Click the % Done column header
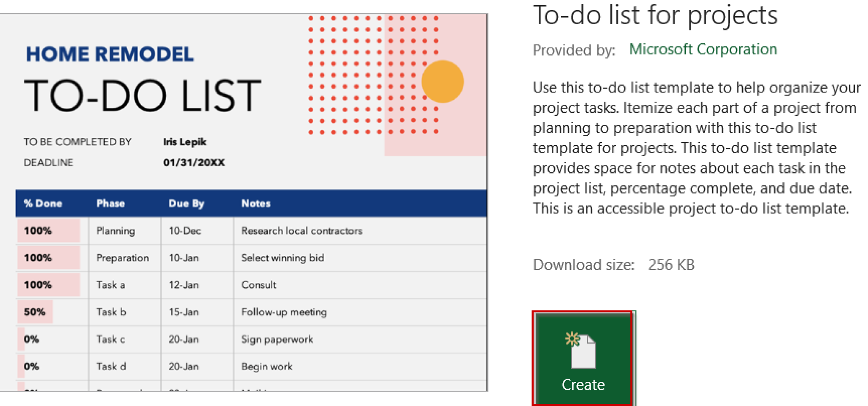868x406 pixels. [43, 203]
